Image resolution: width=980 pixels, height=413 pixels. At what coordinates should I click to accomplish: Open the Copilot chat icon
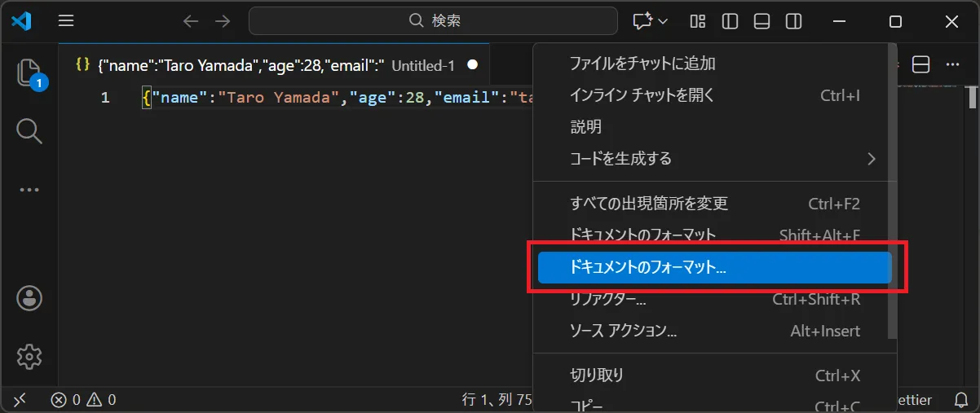pos(643,21)
